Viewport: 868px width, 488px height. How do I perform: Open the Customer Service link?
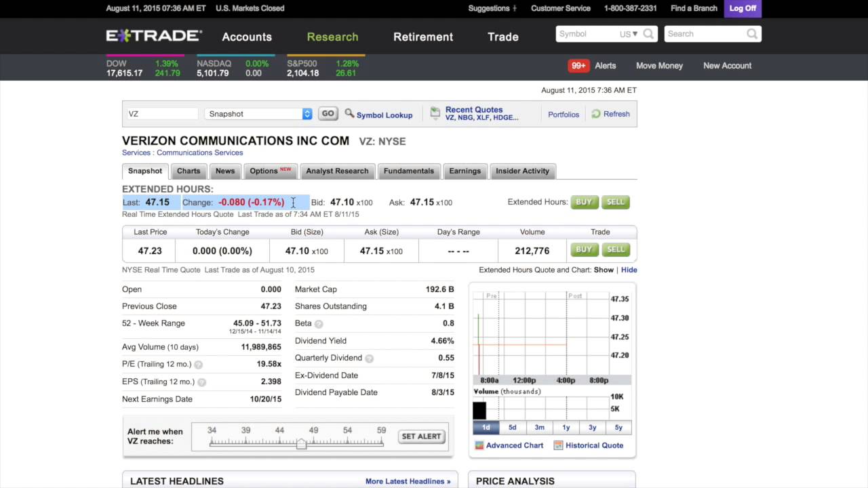coord(561,8)
